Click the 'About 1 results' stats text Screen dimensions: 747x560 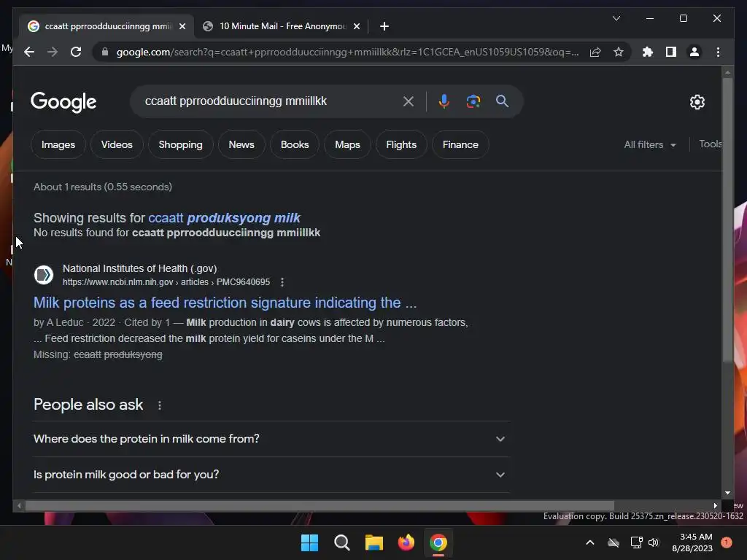102,187
